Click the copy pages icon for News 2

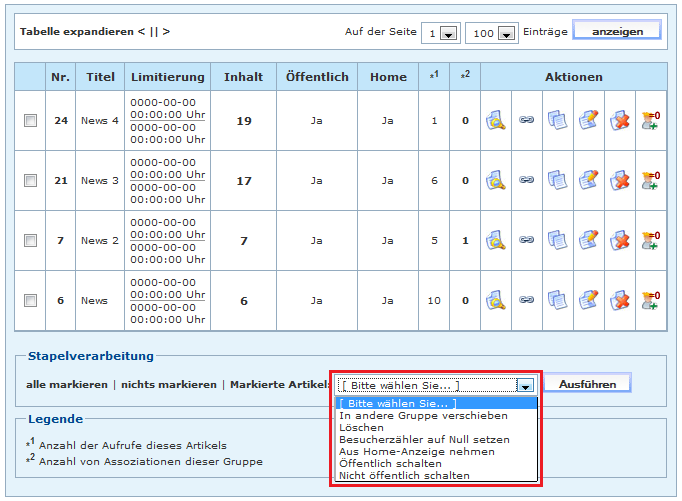coord(558,241)
